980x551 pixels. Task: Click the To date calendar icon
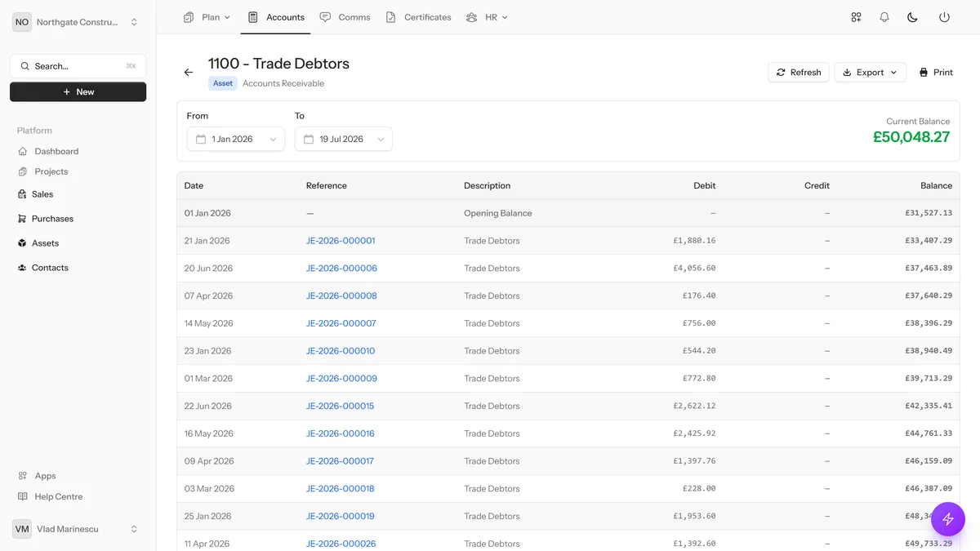click(x=309, y=140)
